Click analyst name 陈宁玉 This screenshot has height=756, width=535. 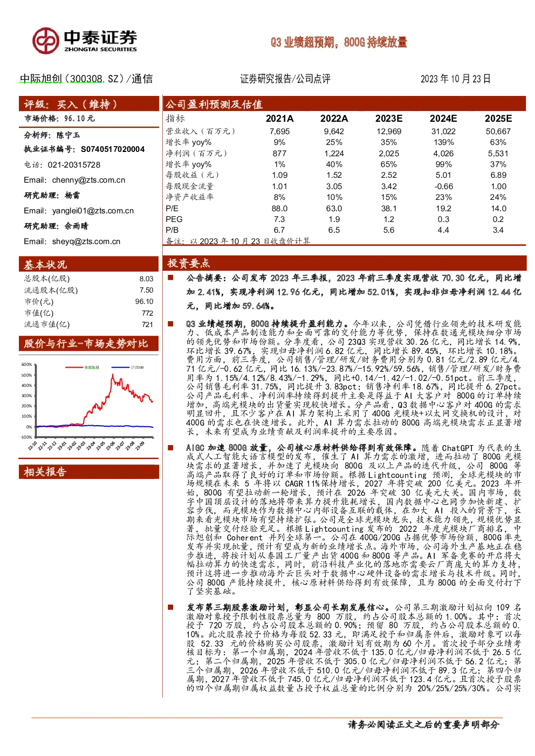[x=68, y=135]
